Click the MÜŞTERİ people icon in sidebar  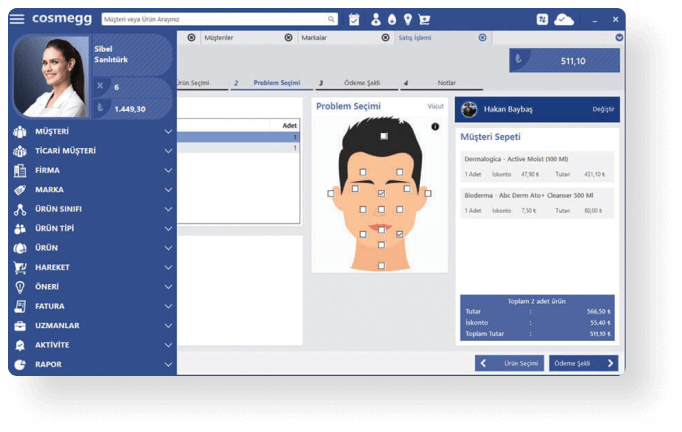click(x=20, y=131)
